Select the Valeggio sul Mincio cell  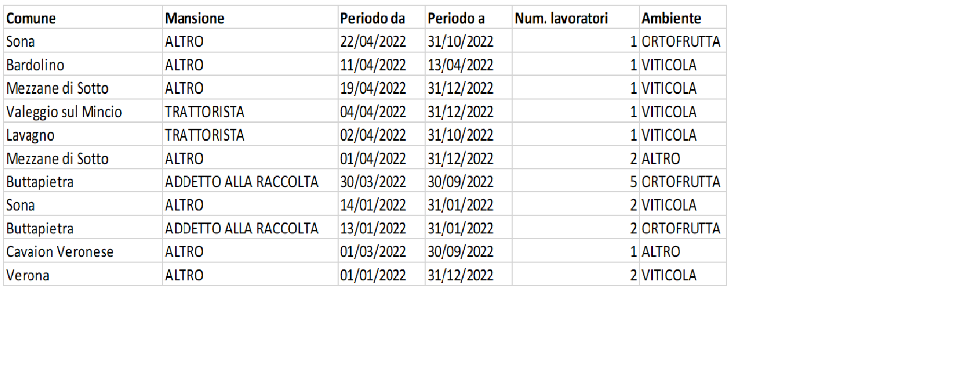click(x=83, y=112)
